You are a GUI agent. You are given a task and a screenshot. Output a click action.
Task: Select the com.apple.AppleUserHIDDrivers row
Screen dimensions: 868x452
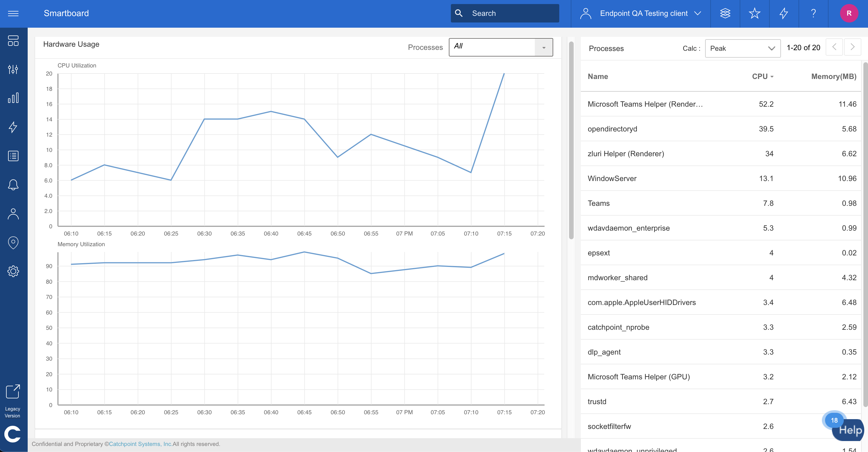[x=721, y=302]
